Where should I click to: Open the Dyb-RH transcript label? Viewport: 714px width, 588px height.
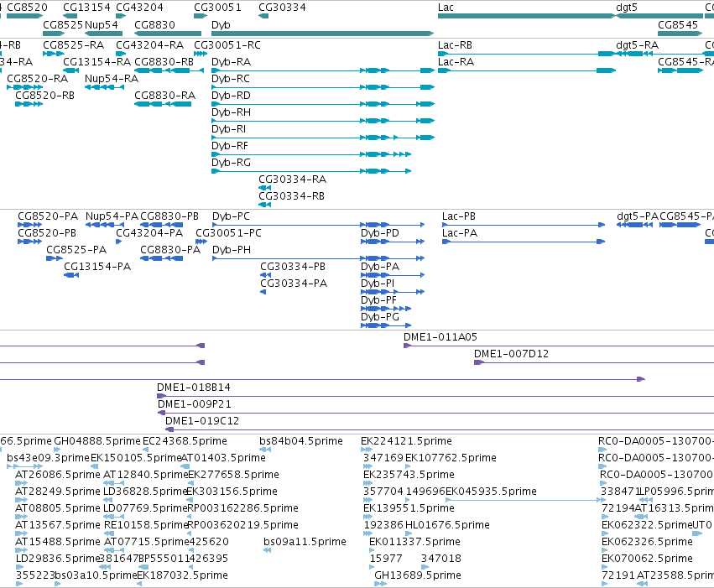(x=231, y=112)
